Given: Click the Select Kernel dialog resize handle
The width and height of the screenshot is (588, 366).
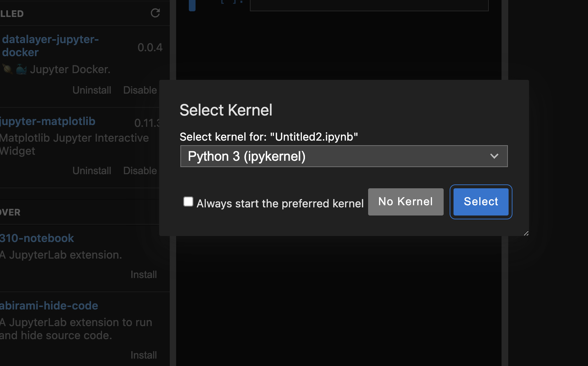Looking at the screenshot, I should click(x=526, y=233).
